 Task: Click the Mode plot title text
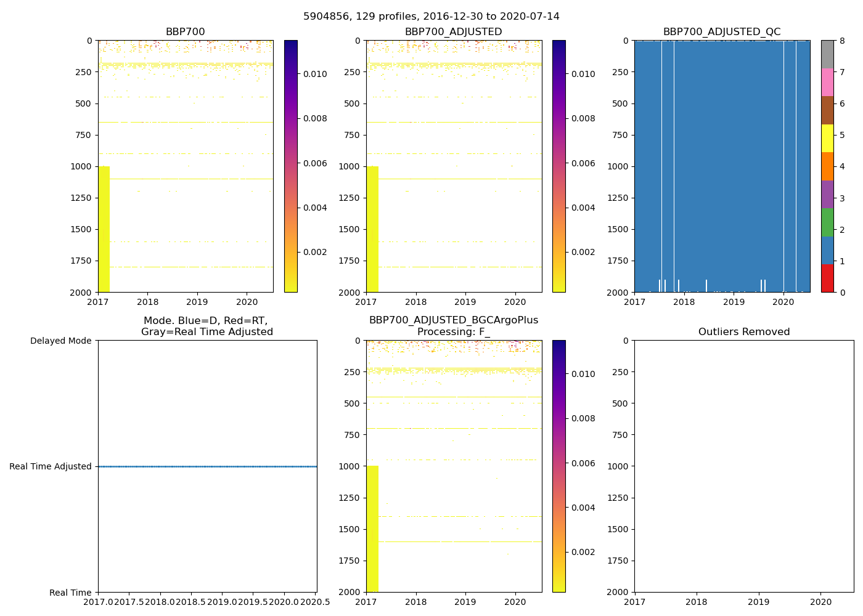click(207, 326)
